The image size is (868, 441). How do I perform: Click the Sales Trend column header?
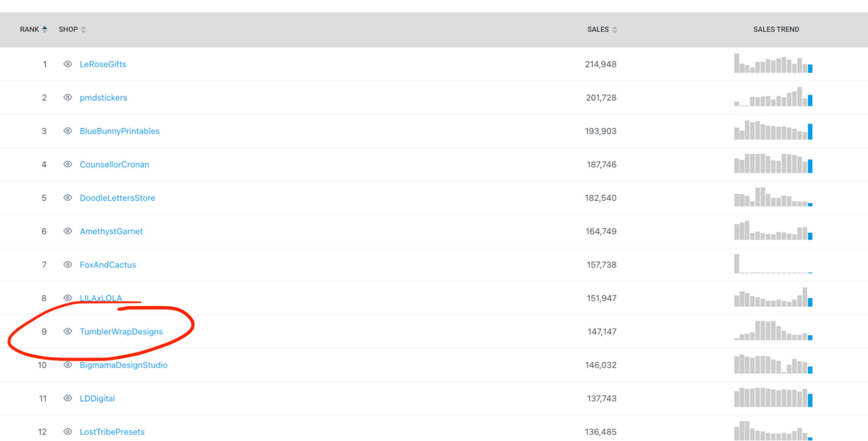point(776,29)
